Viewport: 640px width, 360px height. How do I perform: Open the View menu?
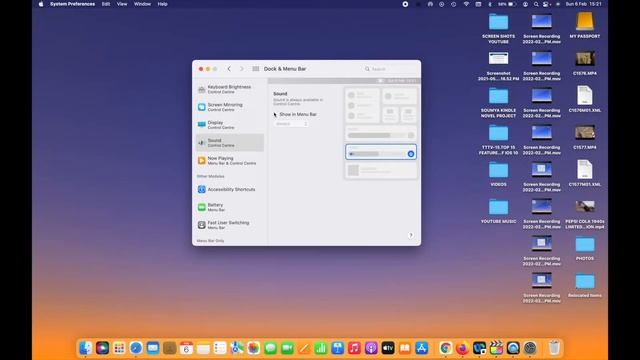click(x=122, y=4)
